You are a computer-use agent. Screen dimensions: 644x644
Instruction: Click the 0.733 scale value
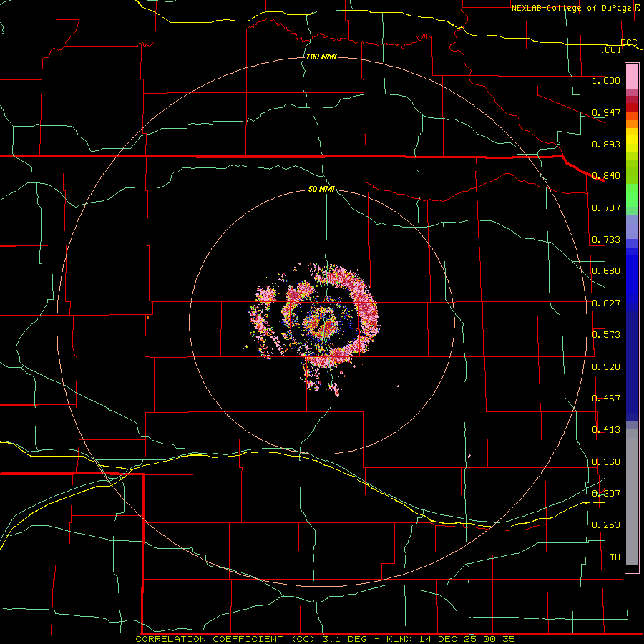[606, 240]
